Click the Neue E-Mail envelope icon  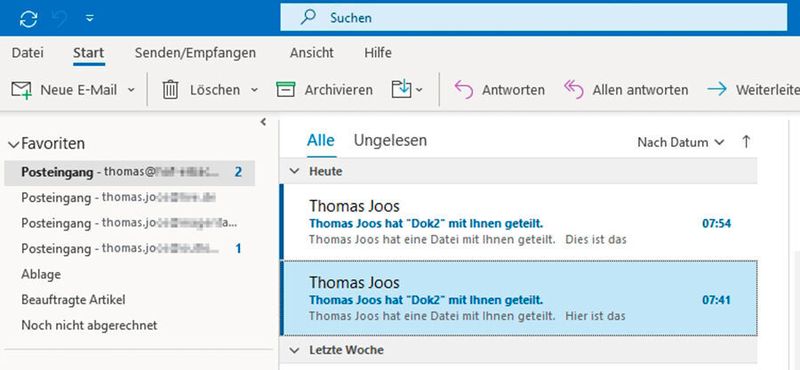click(x=21, y=90)
